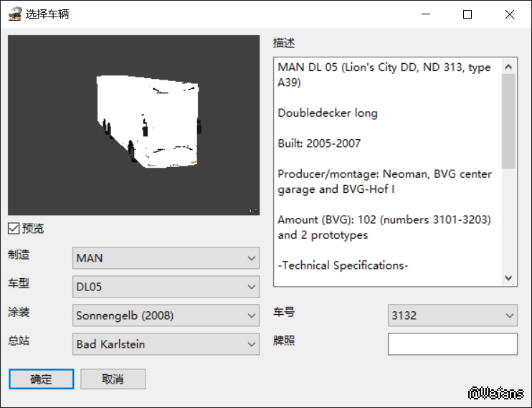Expand the 车型 dropdown showing DL05

(166, 287)
